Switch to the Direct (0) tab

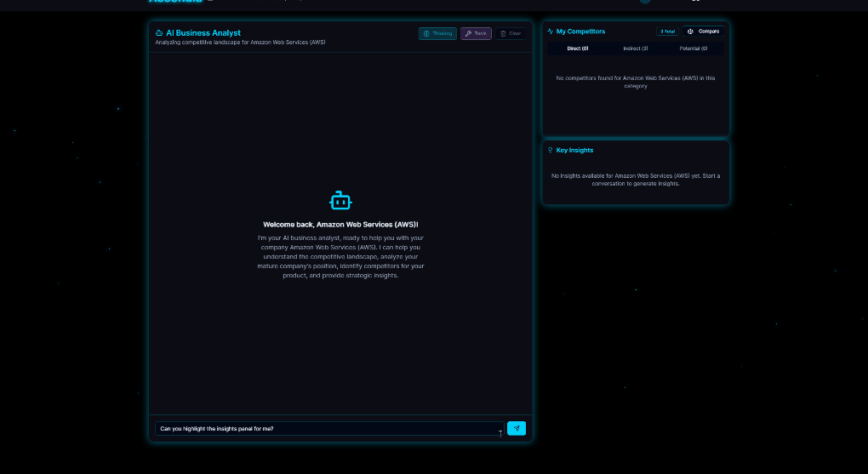coord(577,49)
